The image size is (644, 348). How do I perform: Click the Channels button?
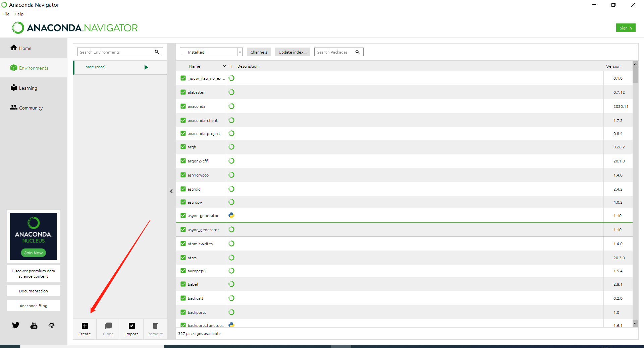pyautogui.click(x=259, y=52)
